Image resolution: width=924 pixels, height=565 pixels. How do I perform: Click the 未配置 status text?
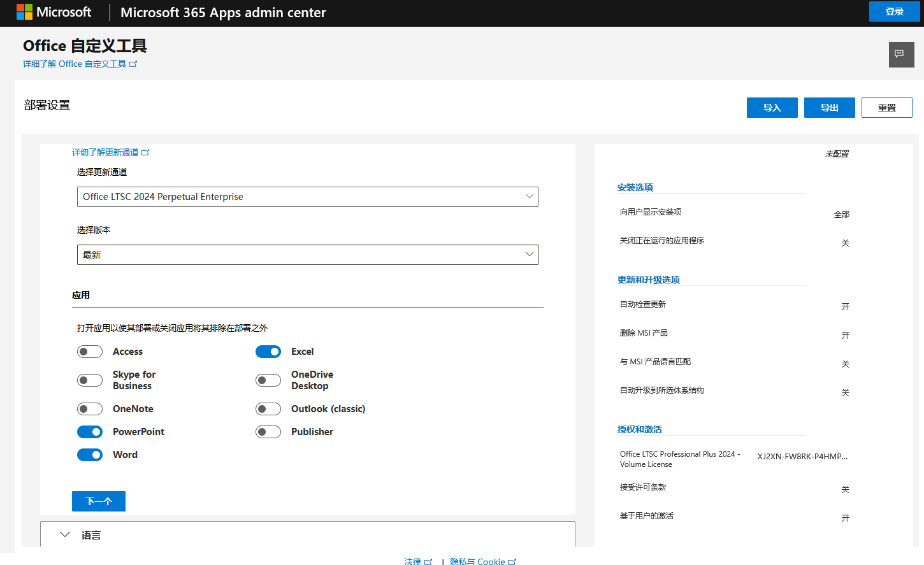tap(837, 154)
